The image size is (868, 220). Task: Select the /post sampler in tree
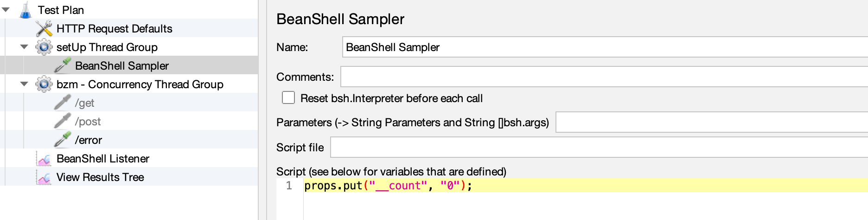[88, 122]
